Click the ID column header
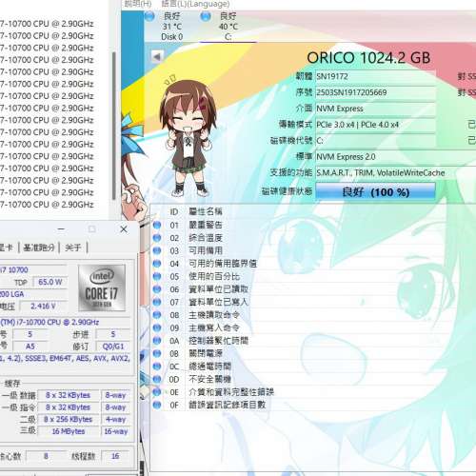 pyautogui.click(x=174, y=211)
